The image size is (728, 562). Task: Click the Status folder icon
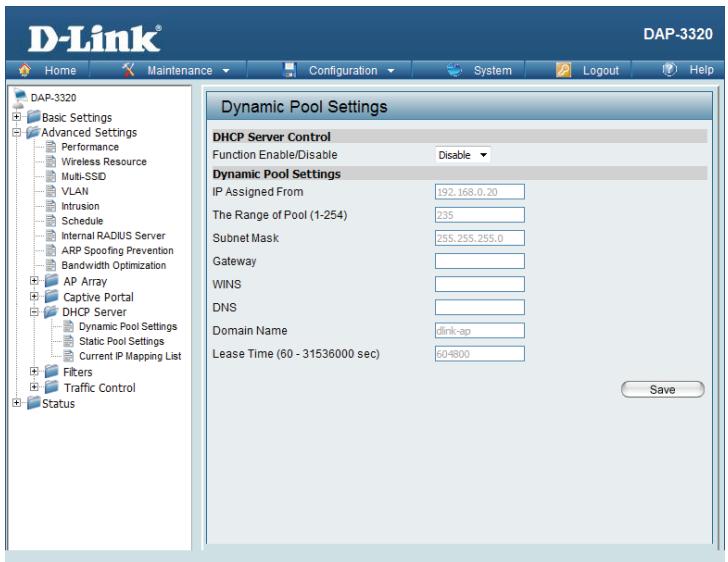tap(34, 403)
